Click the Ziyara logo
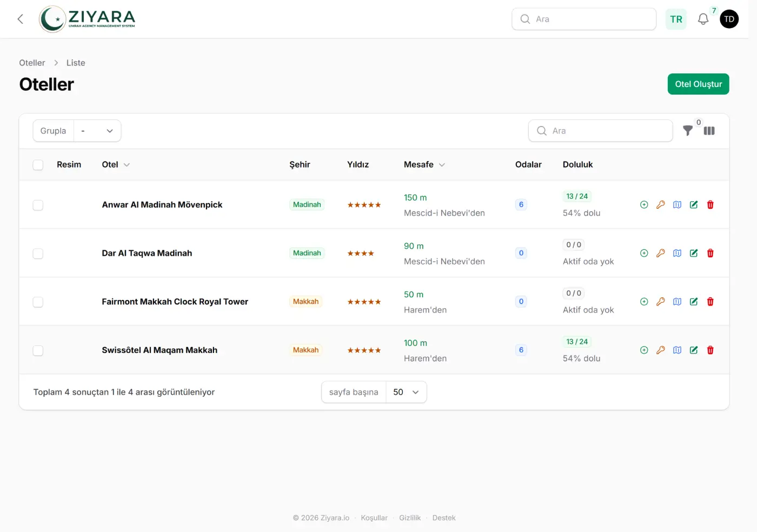The height and width of the screenshot is (532, 757). [x=87, y=19]
